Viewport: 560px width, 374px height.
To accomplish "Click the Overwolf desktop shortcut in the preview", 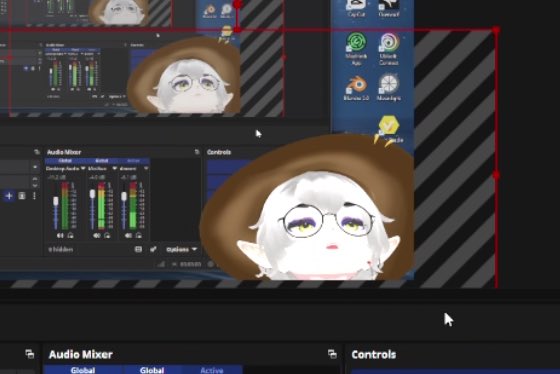I will (x=389, y=8).
